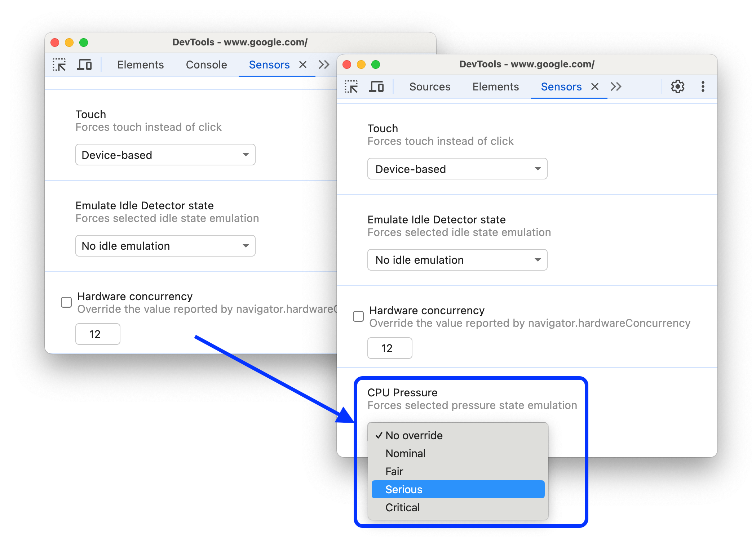Open DevTools settings gear icon
Image resolution: width=756 pixels, height=543 pixels.
[678, 86]
